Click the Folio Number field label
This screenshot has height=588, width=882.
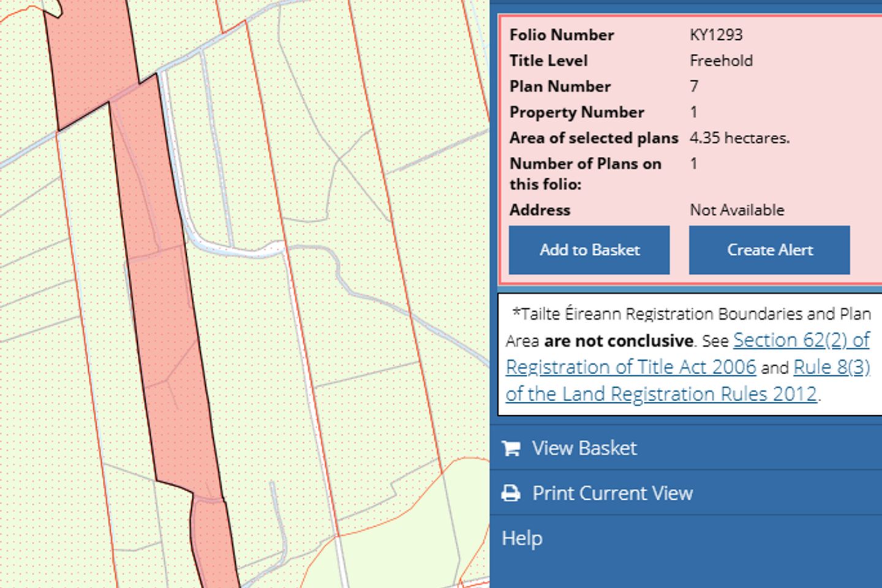click(561, 35)
